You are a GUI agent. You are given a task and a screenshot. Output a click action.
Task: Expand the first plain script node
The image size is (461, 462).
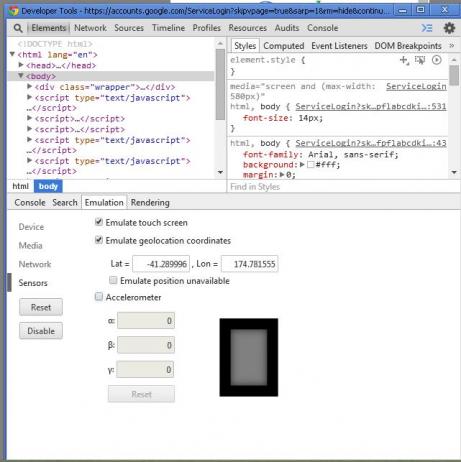(x=30, y=118)
